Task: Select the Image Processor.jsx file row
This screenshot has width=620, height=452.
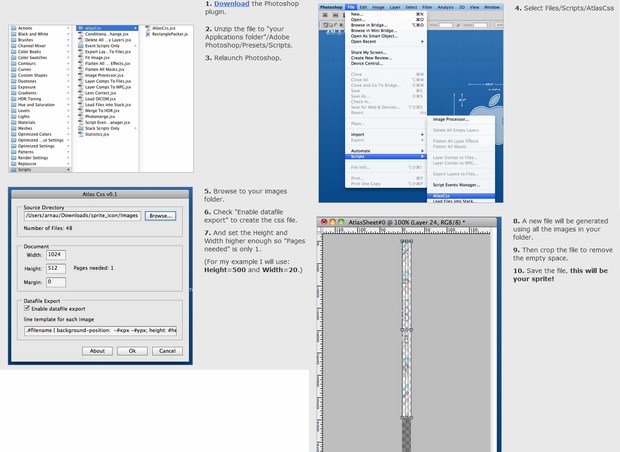Action: pyautogui.click(x=107, y=75)
